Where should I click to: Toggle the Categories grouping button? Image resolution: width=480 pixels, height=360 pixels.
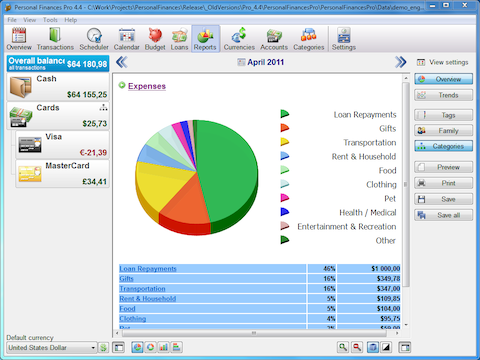443,146
